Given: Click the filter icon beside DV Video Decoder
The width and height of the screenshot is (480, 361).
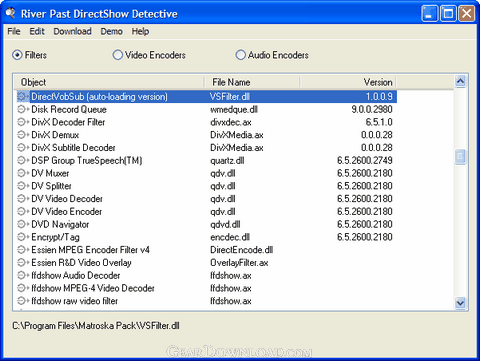Looking at the screenshot, I should (23, 199).
